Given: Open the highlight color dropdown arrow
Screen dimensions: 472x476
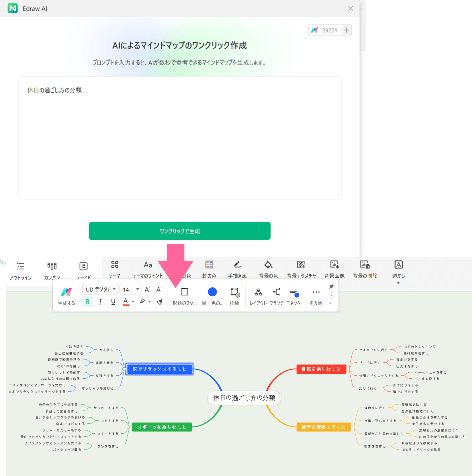Looking at the screenshot, I should pos(149,302).
